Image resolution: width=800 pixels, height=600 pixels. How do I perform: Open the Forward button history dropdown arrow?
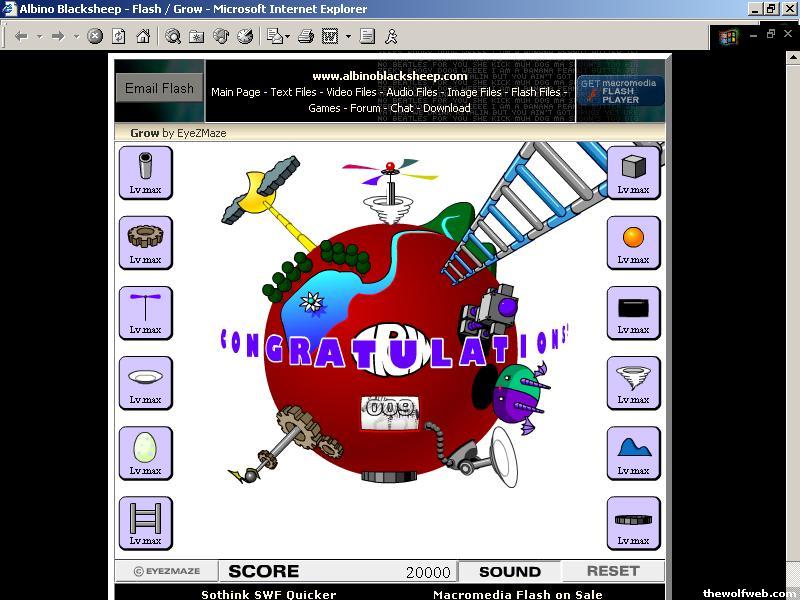tap(76, 37)
